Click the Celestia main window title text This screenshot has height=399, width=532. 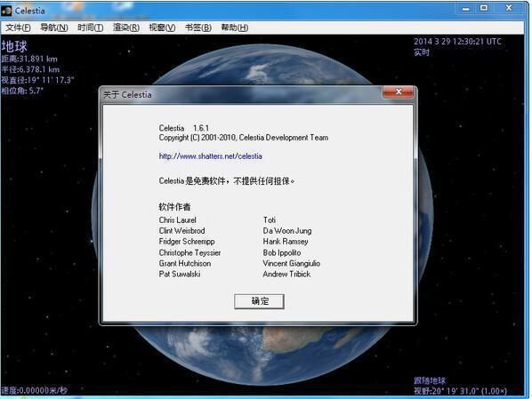[30, 11]
